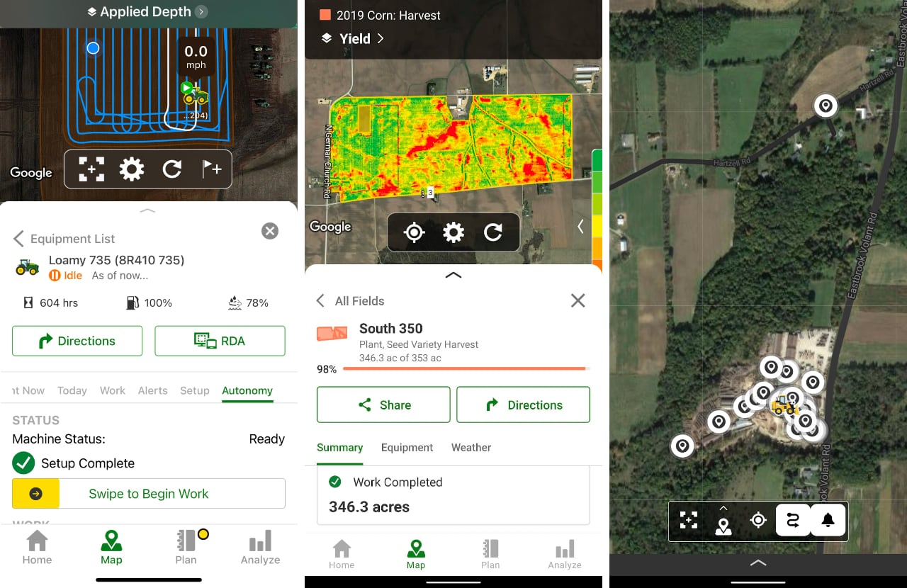
Task: Select the yellow loader equipment icon
Action: 784,407
